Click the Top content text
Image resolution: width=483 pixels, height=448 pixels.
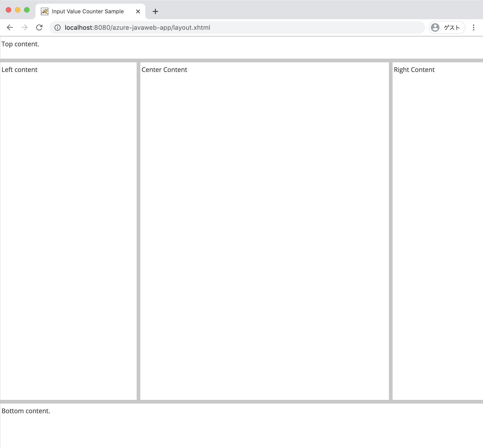point(20,44)
